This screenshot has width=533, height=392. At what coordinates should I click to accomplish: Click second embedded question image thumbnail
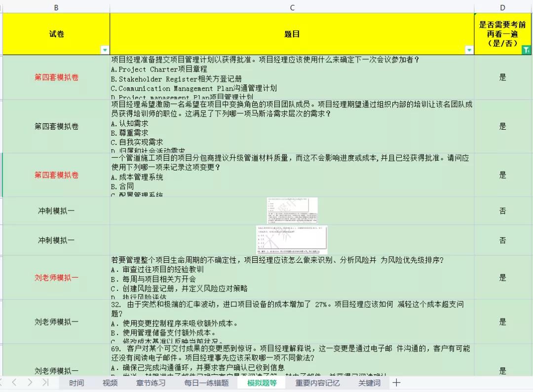(292, 240)
